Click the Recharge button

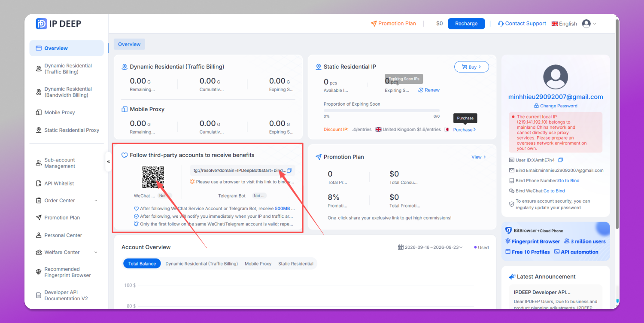(466, 24)
